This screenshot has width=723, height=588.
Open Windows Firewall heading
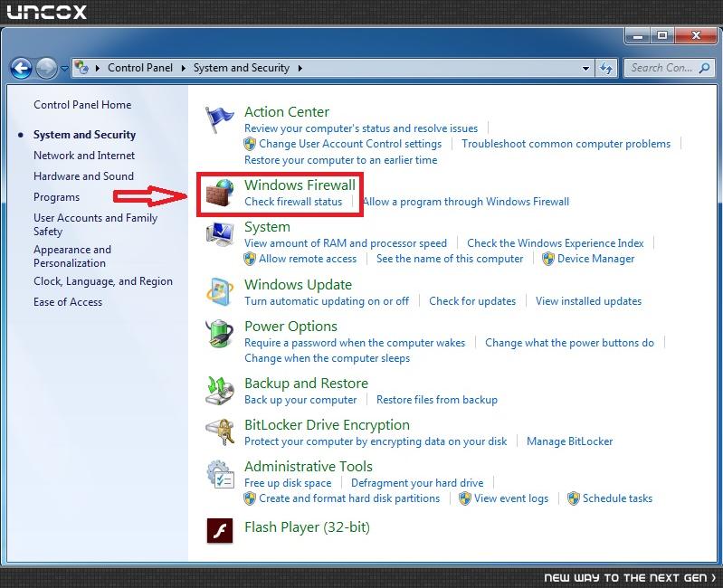[x=300, y=185]
